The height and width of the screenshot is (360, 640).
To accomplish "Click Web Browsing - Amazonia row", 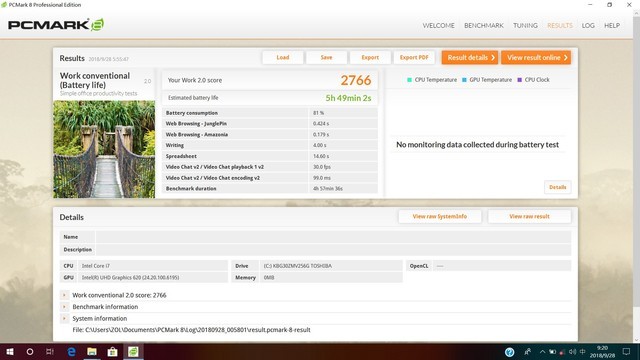I will pyautogui.click(x=270, y=135).
